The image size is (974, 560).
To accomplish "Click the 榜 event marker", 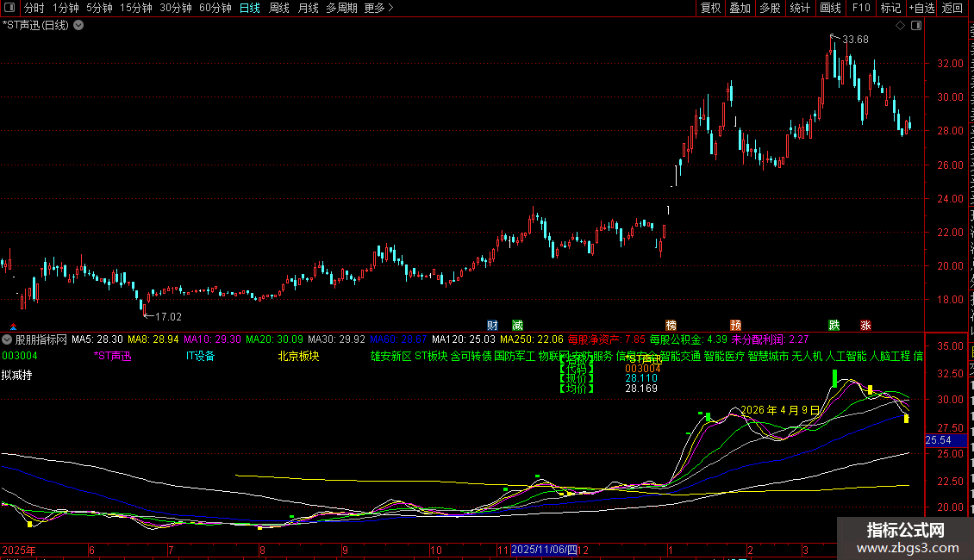I will [671, 326].
